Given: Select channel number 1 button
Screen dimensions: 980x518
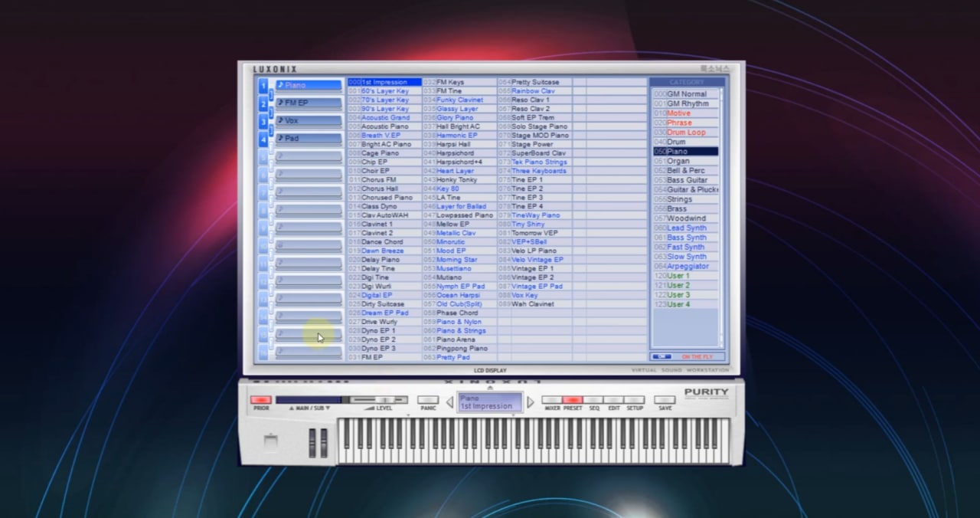Looking at the screenshot, I should (x=263, y=86).
